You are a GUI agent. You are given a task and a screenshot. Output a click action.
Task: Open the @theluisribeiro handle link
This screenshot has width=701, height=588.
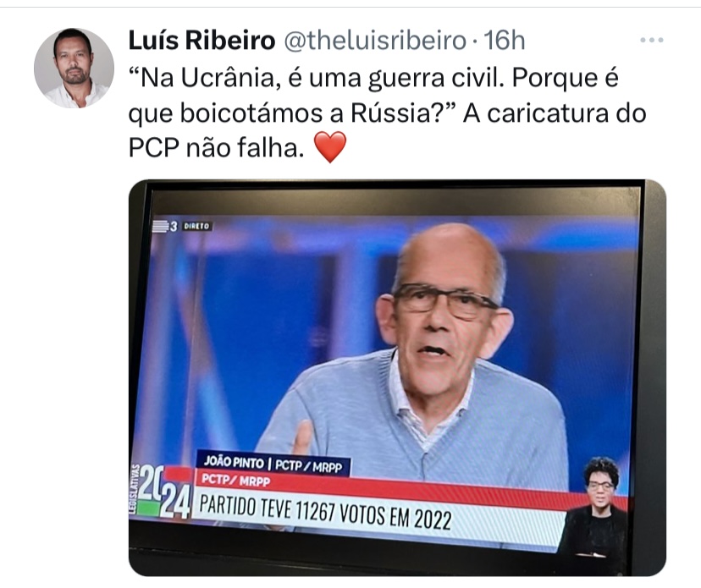[x=375, y=41]
